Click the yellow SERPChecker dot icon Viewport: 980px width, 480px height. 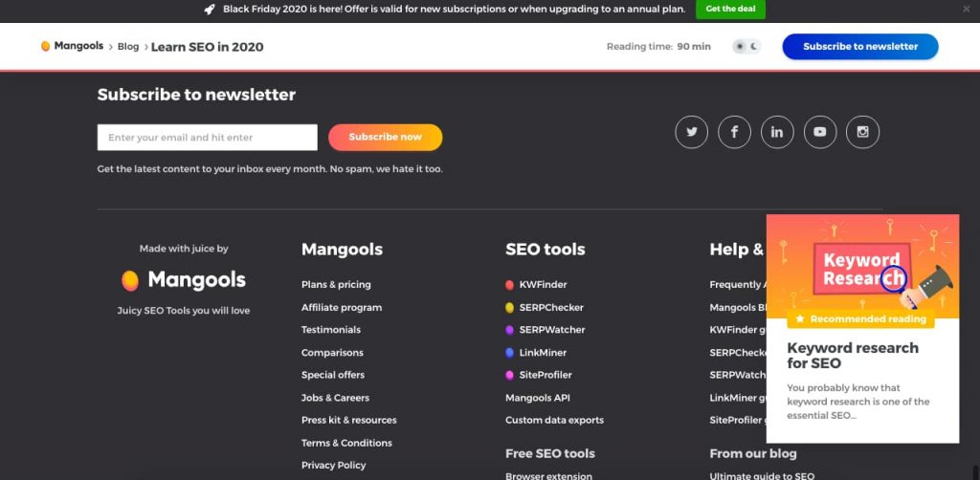pyautogui.click(x=509, y=308)
